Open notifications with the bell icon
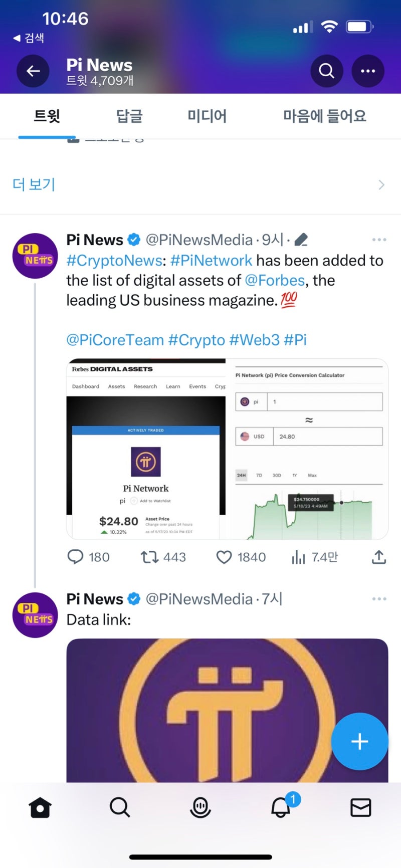Screen dimensions: 401x868 click(281, 808)
